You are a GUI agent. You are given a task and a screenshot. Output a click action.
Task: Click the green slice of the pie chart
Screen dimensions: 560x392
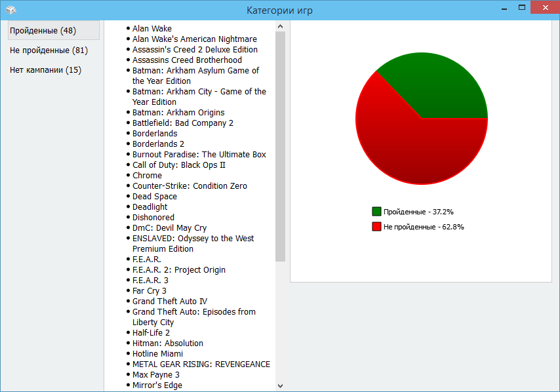[435, 87]
